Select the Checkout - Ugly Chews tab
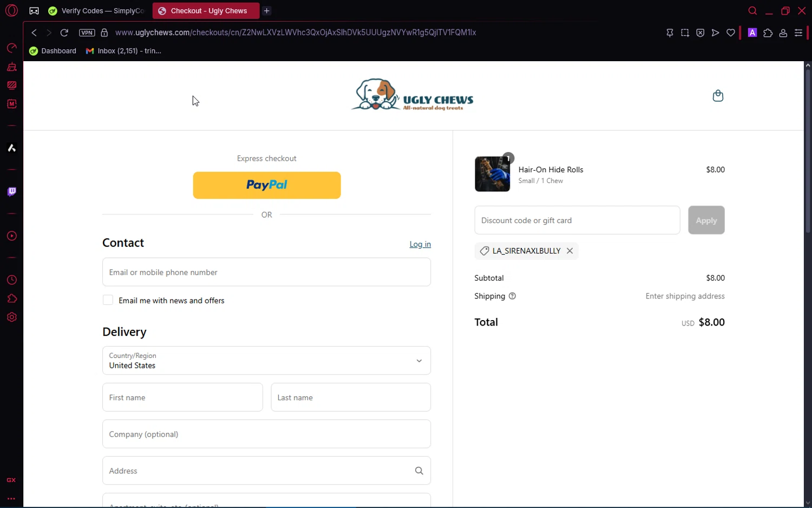This screenshot has height=508, width=812. point(206,11)
